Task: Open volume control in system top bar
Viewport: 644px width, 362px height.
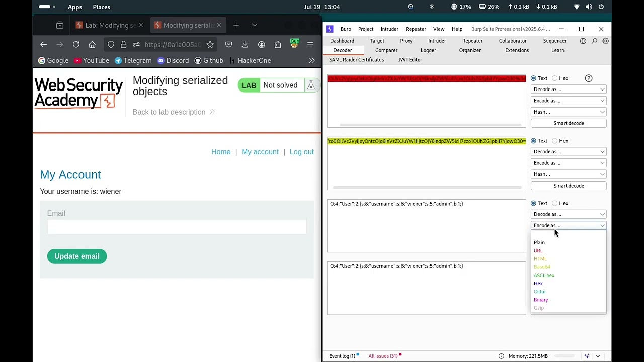Action: point(589,7)
